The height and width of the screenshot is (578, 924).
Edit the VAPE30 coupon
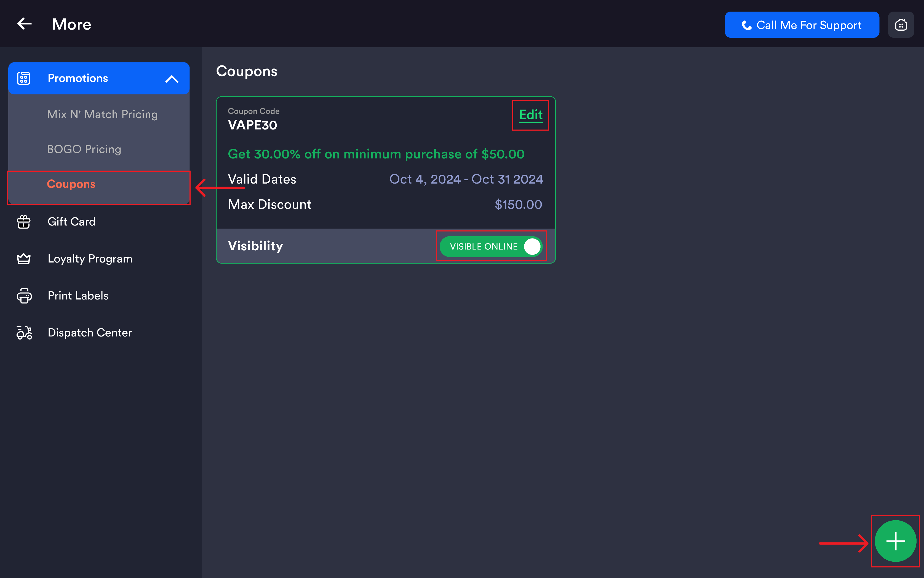tap(531, 115)
